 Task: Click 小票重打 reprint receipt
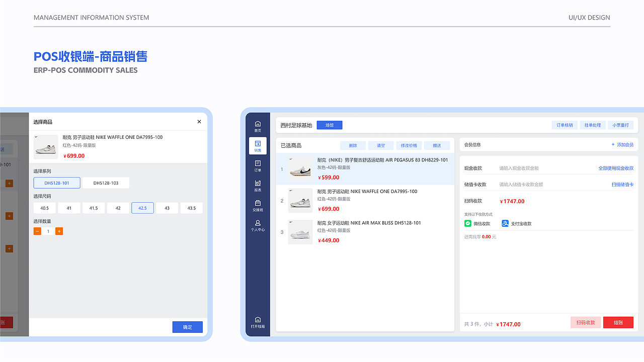620,125
